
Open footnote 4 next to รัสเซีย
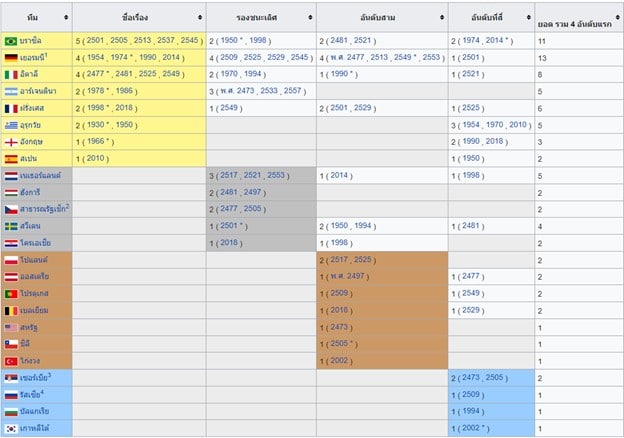42,392
